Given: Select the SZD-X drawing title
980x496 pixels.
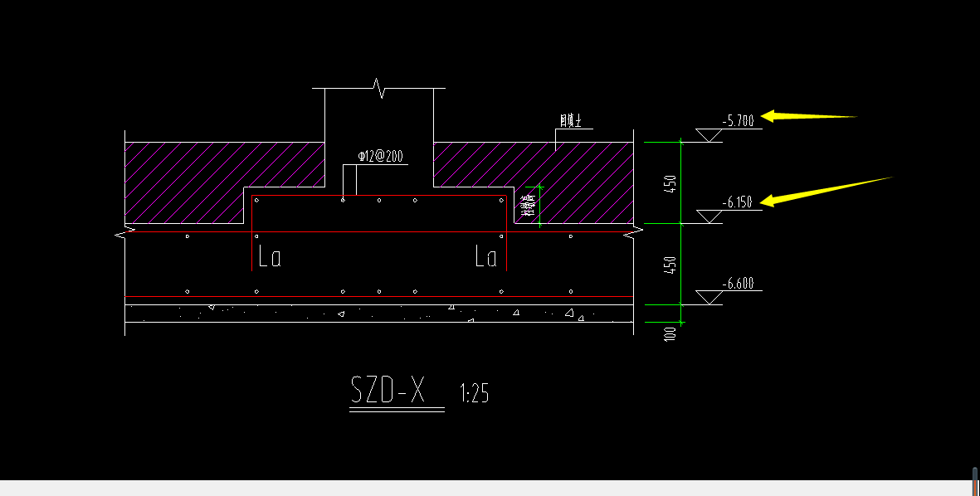Looking at the screenshot, I should click(x=388, y=390).
